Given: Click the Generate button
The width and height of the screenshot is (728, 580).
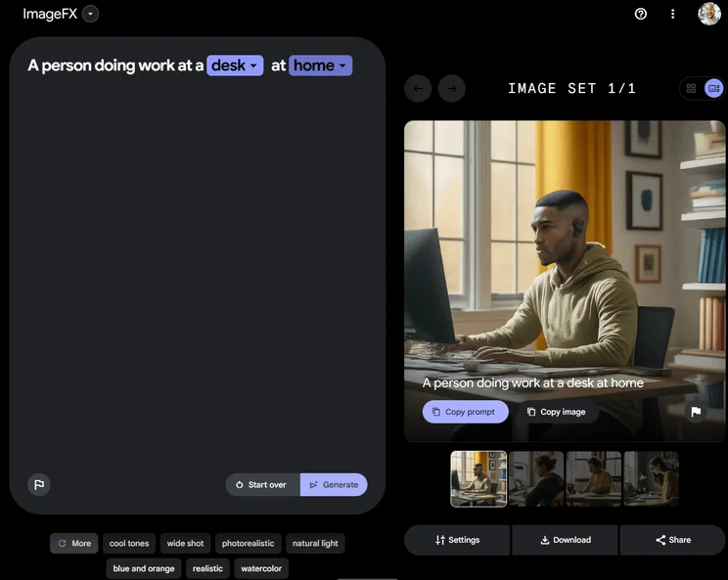Looking at the screenshot, I should [x=334, y=484].
